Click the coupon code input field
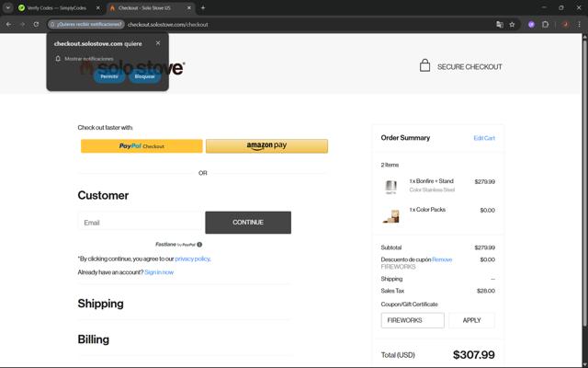This screenshot has width=588, height=368. click(413, 320)
